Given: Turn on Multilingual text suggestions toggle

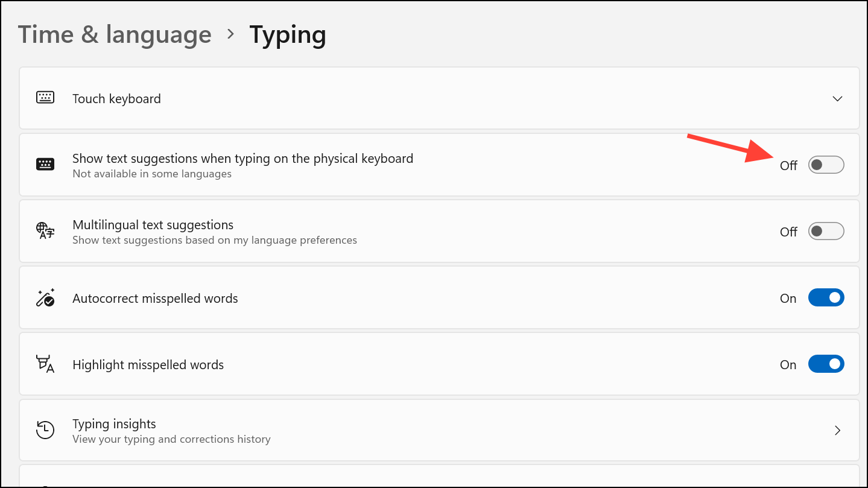Looking at the screenshot, I should pos(826,231).
